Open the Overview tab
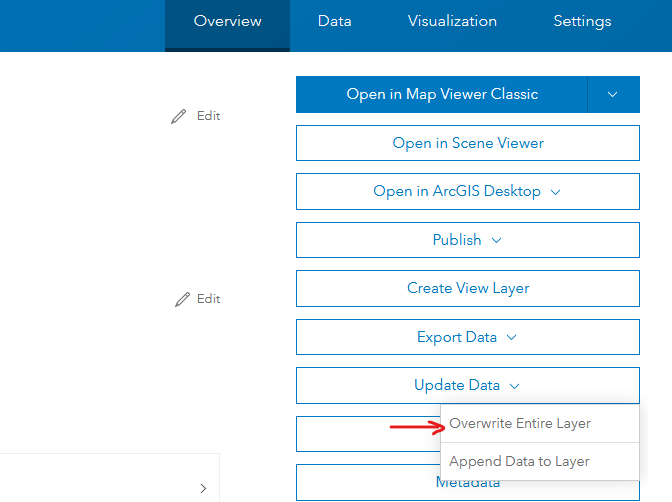This screenshot has width=672, height=502. pos(227,21)
